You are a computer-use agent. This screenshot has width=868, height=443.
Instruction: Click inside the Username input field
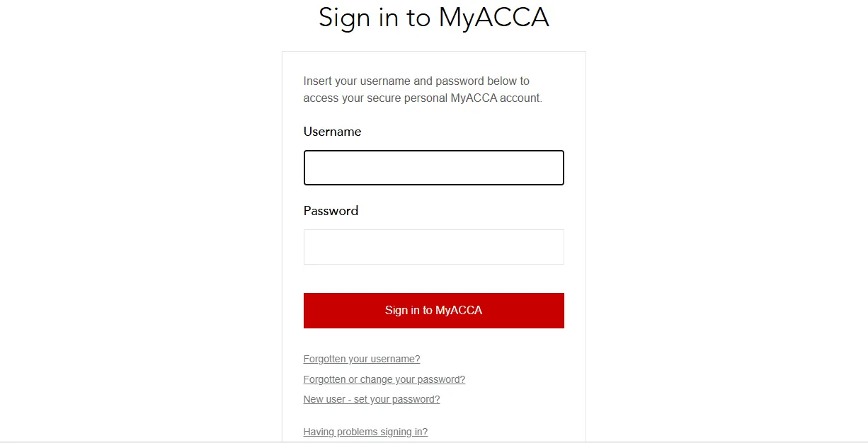click(433, 168)
